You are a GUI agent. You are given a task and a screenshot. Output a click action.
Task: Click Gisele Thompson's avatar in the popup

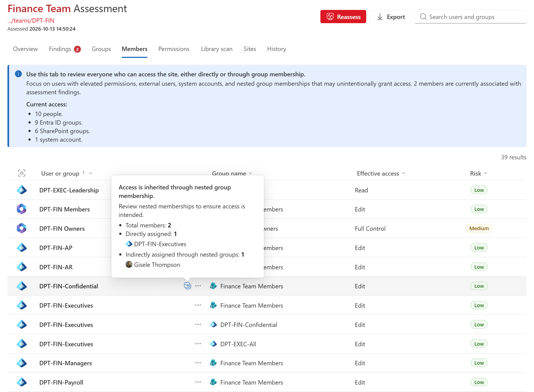(x=129, y=264)
